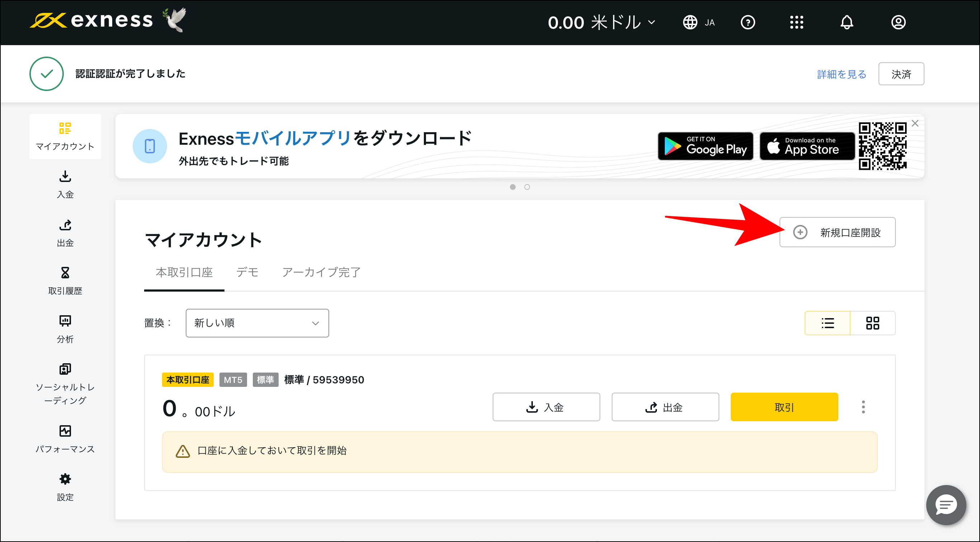Open the 入金 (deposit) section from sidebar
The width and height of the screenshot is (980, 542).
pyautogui.click(x=65, y=184)
